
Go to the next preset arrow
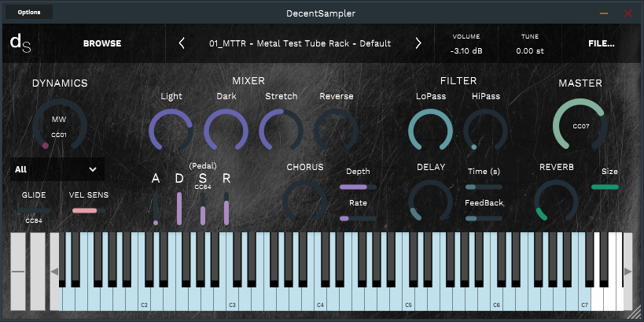click(x=418, y=43)
